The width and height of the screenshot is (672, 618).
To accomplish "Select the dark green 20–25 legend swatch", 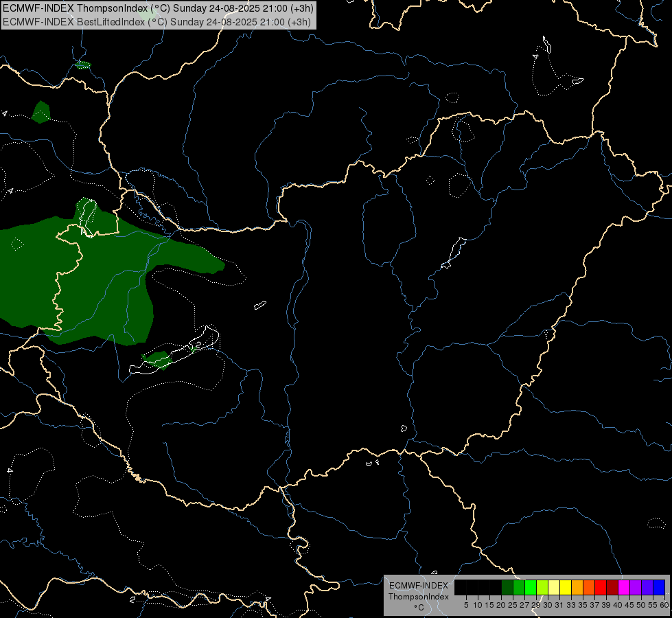I will (x=507, y=587).
